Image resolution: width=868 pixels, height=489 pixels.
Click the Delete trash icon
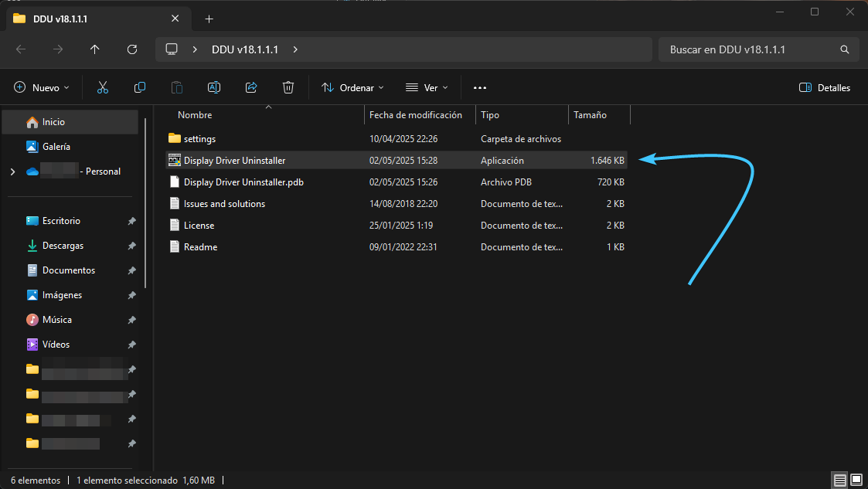coord(288,87)
